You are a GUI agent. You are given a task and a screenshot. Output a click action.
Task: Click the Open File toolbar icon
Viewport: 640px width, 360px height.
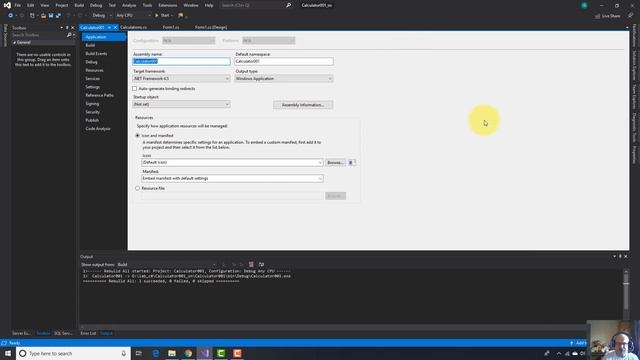coord(43,16)
